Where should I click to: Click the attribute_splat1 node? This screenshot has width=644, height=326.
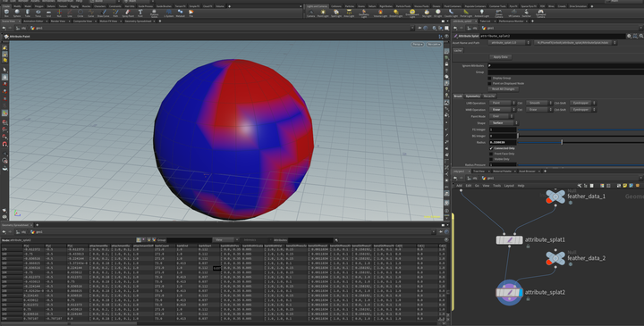click(509, 240)
